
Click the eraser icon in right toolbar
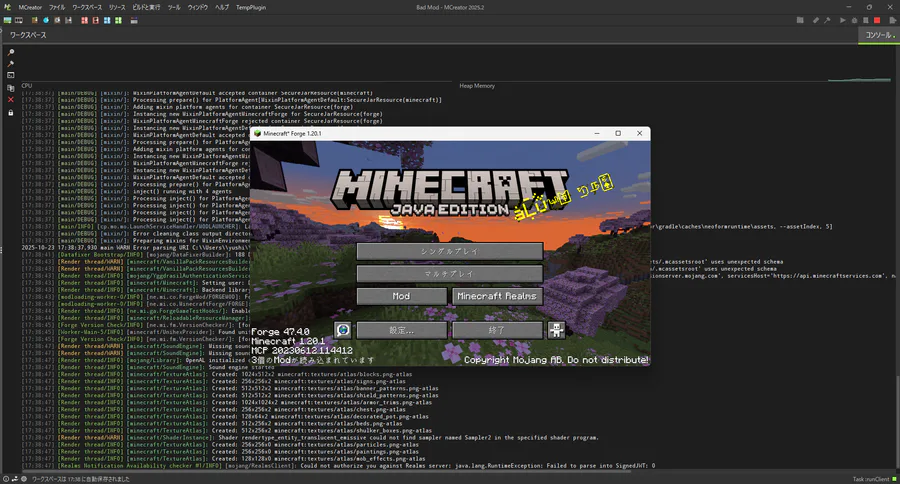pos(816,20)
